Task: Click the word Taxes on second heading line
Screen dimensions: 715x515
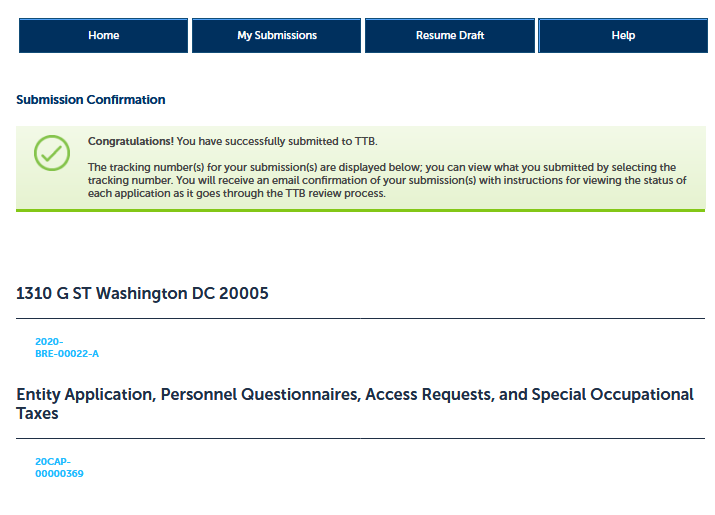Action: [x=38, y=413]
